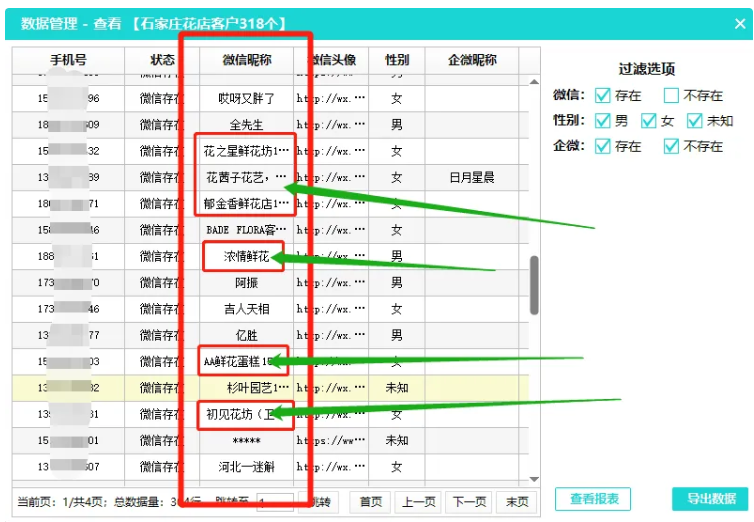754x522 pixels.
Task: Click gender 男 in 亿胜 row
Action: point(397,336)
